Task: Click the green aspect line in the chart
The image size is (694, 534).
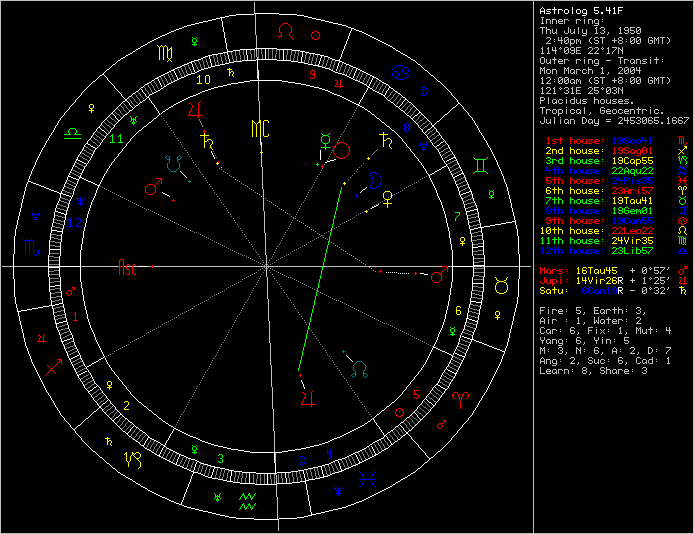Action: (x=322, y=280)
